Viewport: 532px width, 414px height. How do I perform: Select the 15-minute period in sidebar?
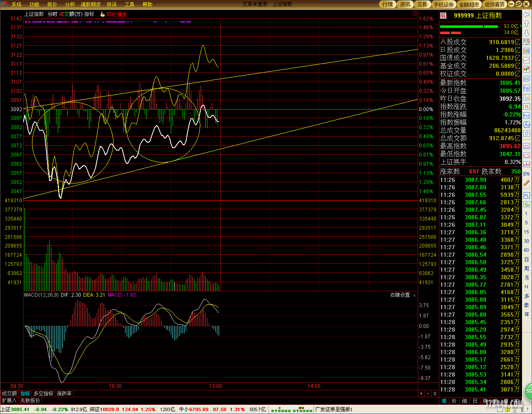(x=526, y=232)
